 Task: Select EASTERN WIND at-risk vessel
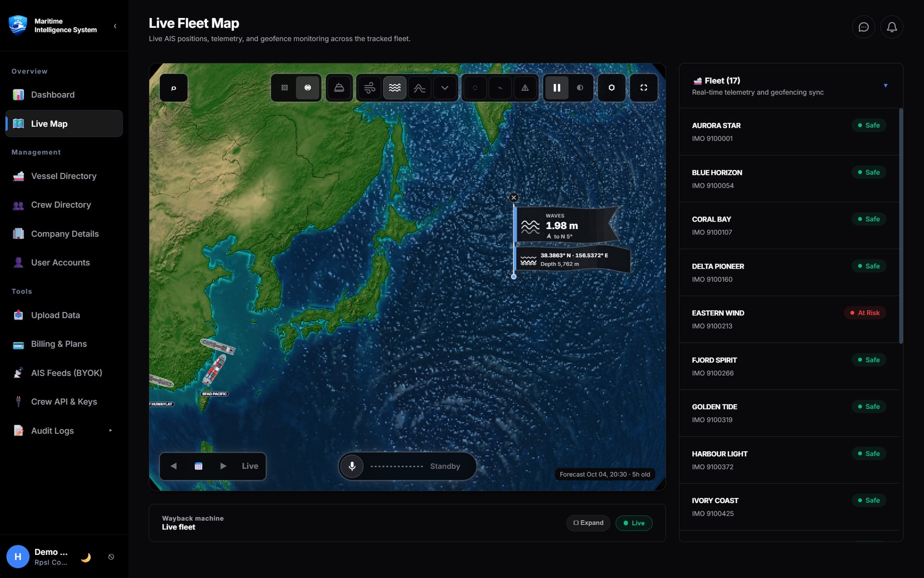click(x=789, y=320)
